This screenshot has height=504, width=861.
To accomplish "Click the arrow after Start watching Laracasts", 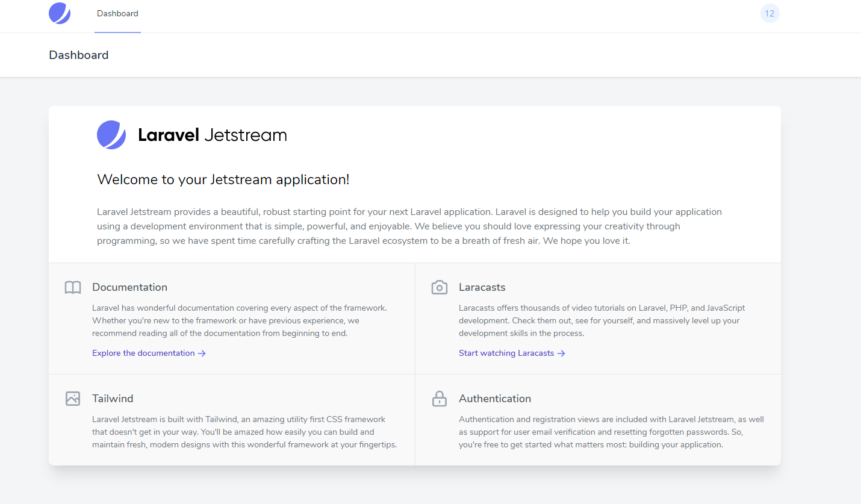I will 561,353.
